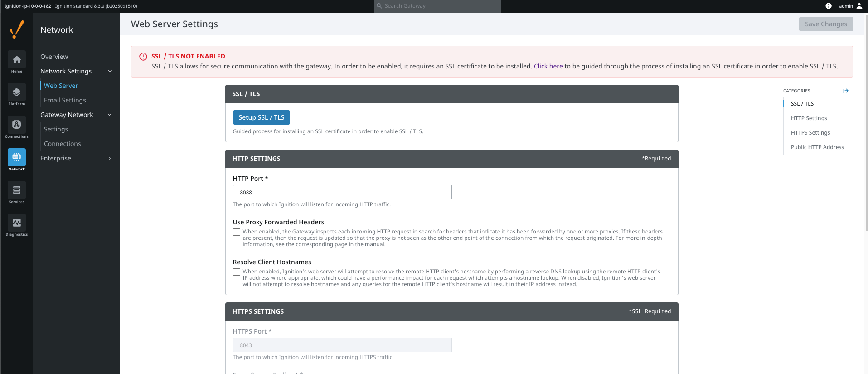
Task: Enable Resolve Client Hostnames checkbox
Action: pos(237,272)
